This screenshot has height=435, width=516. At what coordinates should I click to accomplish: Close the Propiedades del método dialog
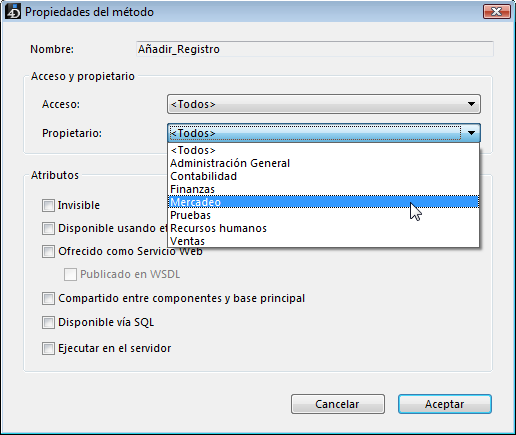tap(497, 12)
